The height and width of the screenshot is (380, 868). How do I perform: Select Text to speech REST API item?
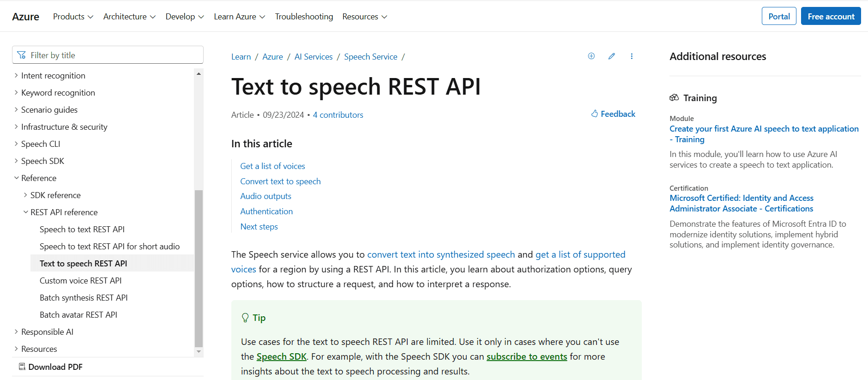point(112,263)
